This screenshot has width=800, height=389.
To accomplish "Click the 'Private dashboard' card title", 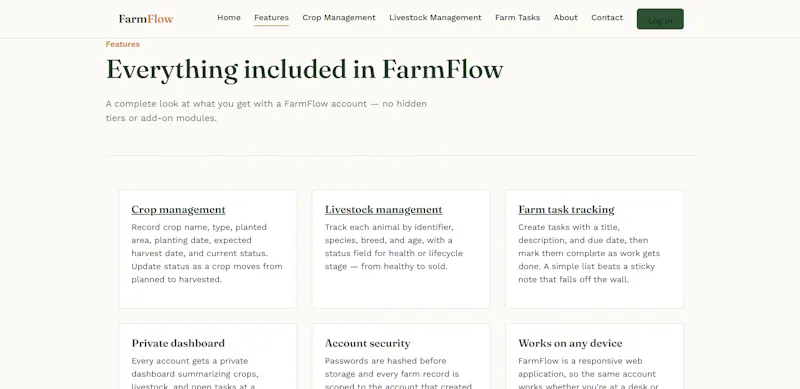I will (x=178, y=343).
